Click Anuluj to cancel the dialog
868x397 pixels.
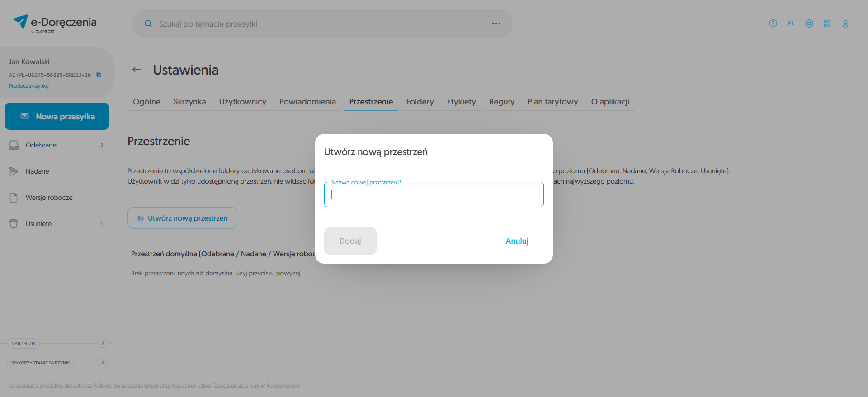(x=517, y=241)
